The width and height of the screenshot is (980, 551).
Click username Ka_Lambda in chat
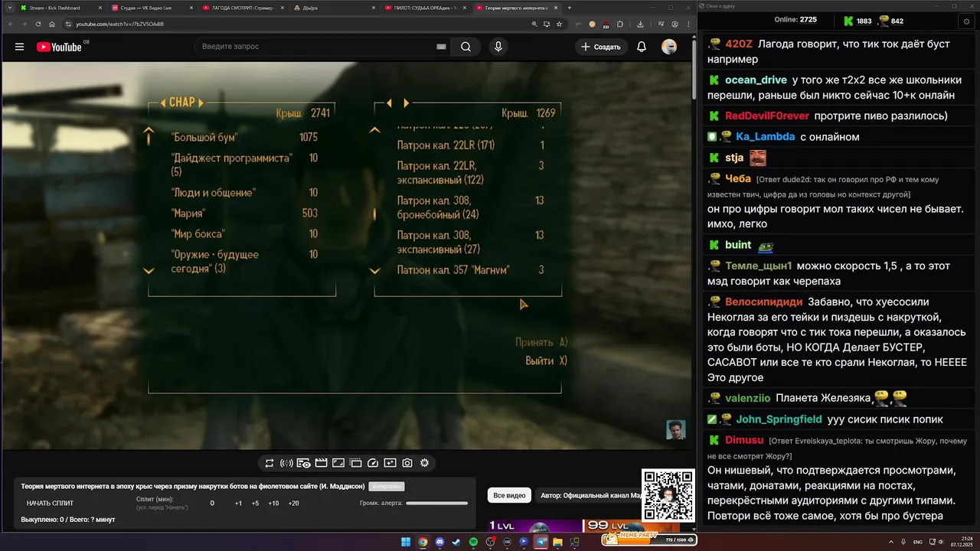(764, 137)
